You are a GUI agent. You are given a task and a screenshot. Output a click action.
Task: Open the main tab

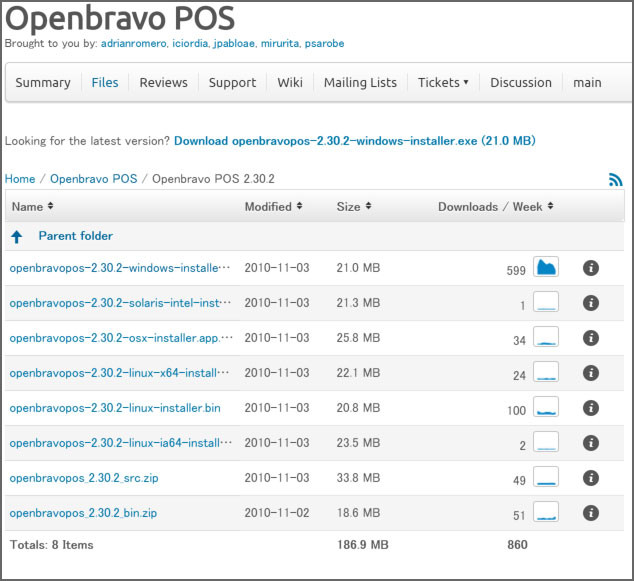(587, 82)
